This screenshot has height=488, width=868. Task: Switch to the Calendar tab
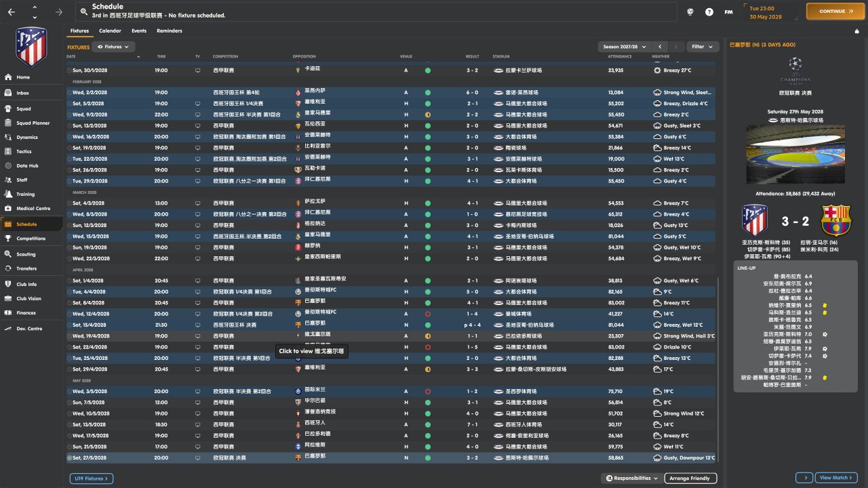[x=110, y=31]
